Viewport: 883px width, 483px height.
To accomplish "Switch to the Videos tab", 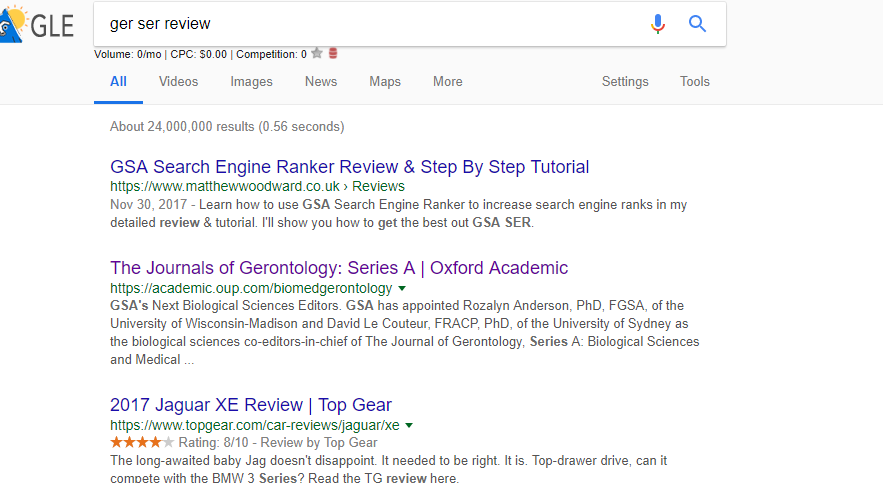I will point(179,82).
